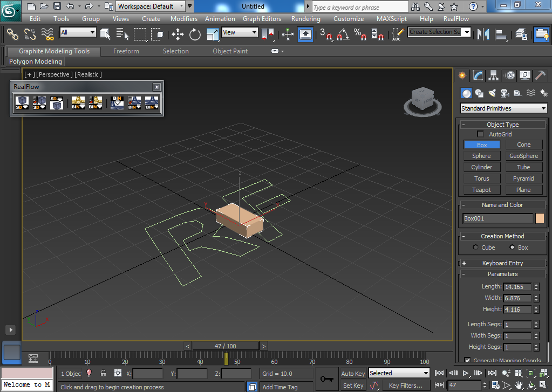The width and height of the screenshot is (552, 392).
Task: Toggle the 3D Snaps button
Action: click(x=326, y=34)
